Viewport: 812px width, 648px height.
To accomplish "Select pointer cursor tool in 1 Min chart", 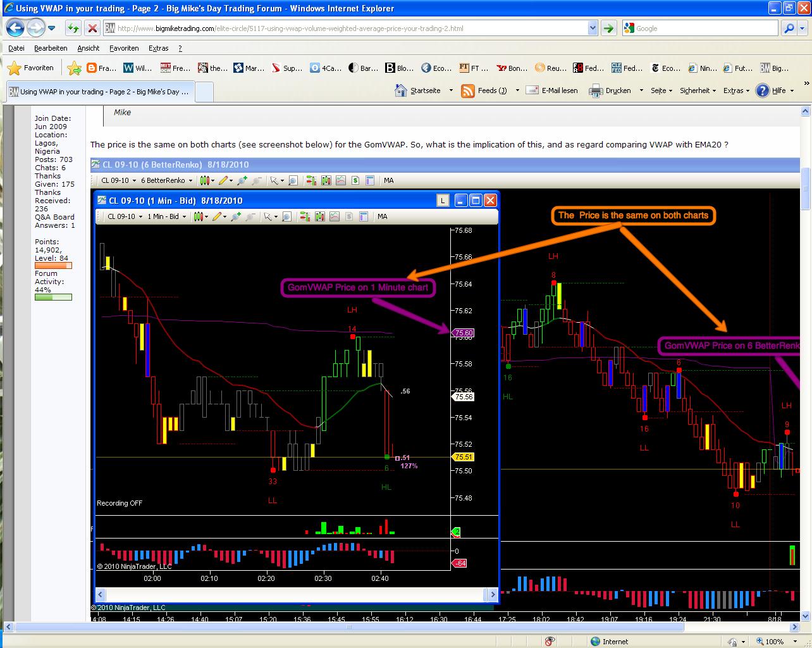I will 268,216.
